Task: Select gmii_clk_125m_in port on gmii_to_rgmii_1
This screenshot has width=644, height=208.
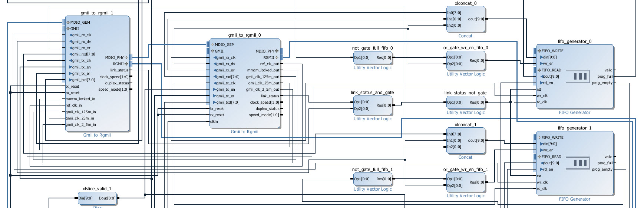Action: click(81, 112)
